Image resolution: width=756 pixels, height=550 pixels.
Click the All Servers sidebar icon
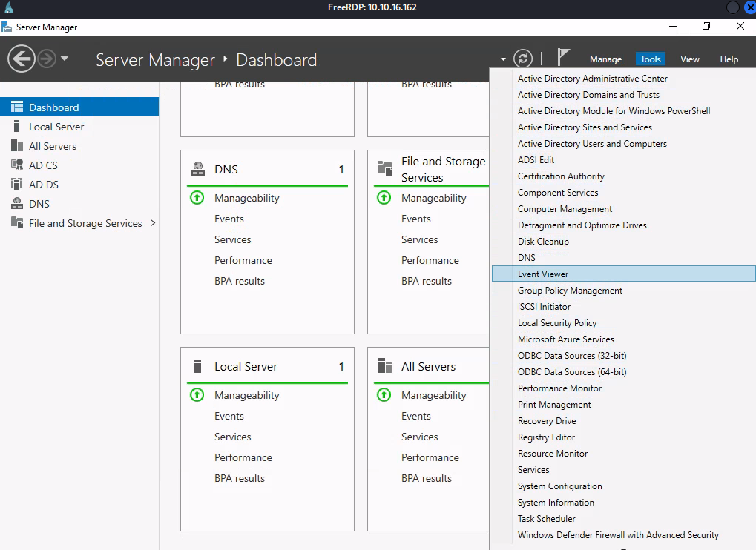(x=17, y=145)
